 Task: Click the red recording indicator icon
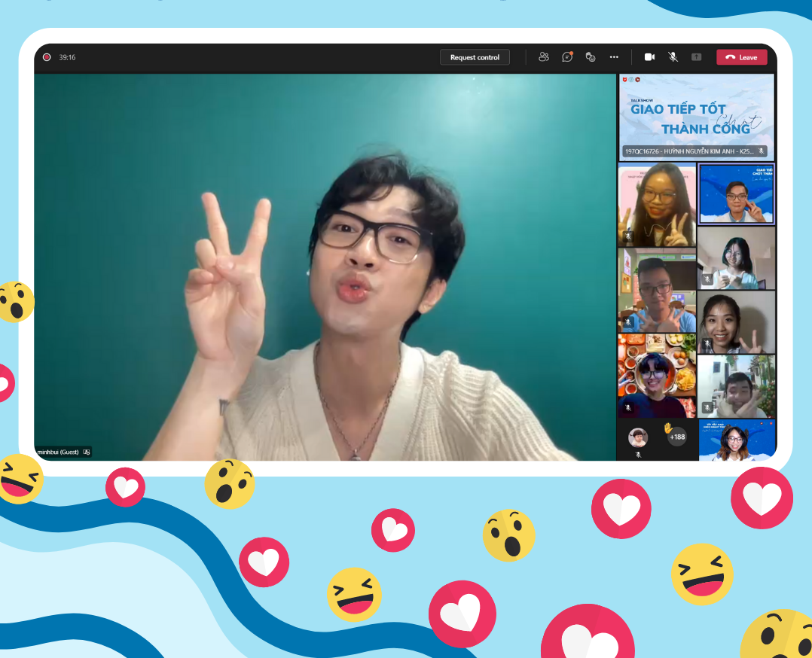pos(47,57)
